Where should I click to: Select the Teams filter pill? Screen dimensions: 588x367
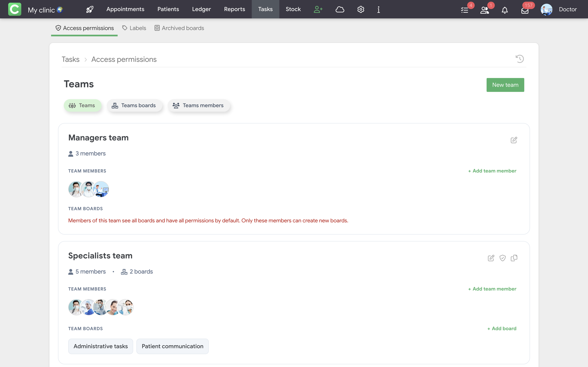[82, 105]
